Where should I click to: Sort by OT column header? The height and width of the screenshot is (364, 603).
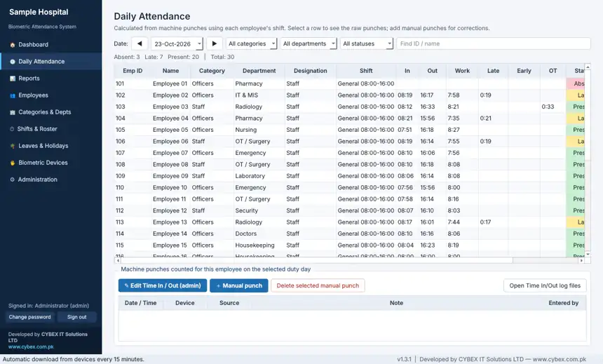pyautogui.click(x=553, y=71)
